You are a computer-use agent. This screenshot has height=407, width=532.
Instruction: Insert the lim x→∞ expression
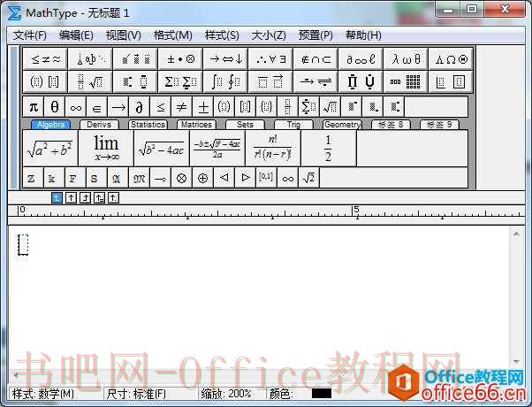click(106, 148)
